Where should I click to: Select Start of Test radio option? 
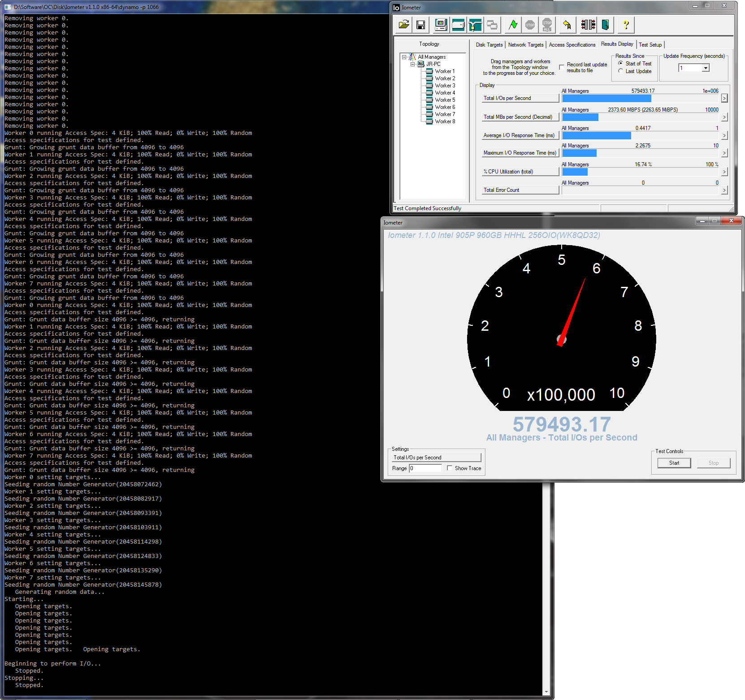pos(621,63)
